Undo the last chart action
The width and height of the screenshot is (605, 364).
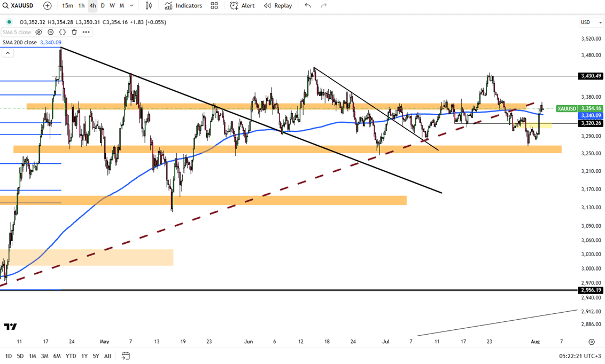pyautogui.click(x=308, y=6)
